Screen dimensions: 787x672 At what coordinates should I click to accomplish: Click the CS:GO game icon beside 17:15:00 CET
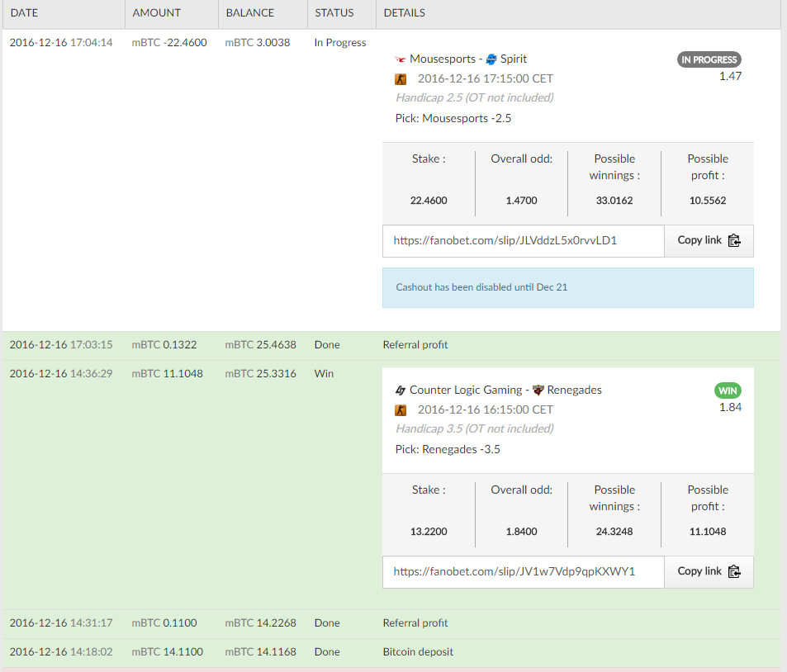pos(401,78)
